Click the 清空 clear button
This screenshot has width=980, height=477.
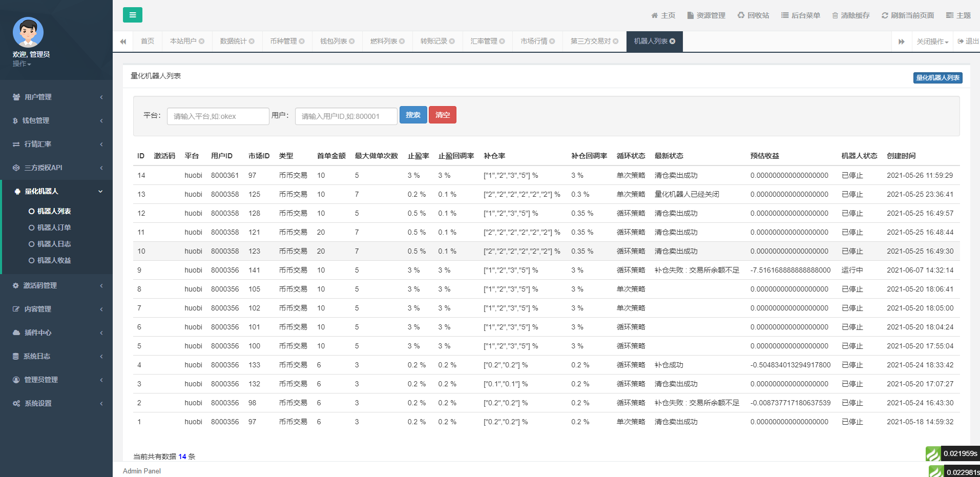coord(442,115)
